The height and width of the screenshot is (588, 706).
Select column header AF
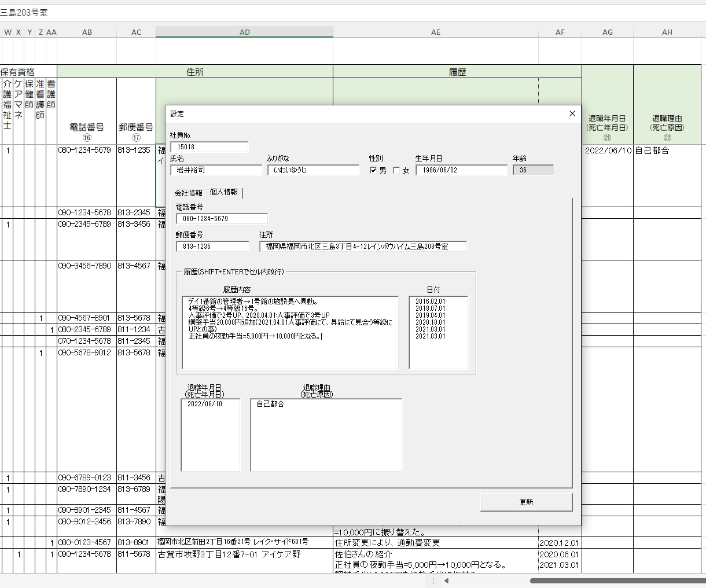(x=560, y=32)
